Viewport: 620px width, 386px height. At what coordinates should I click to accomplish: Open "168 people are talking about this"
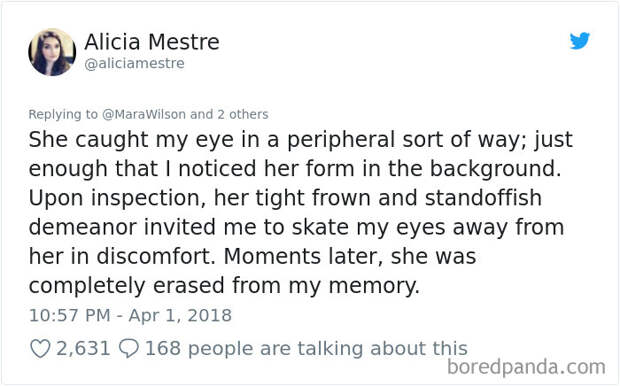point(306,349)
